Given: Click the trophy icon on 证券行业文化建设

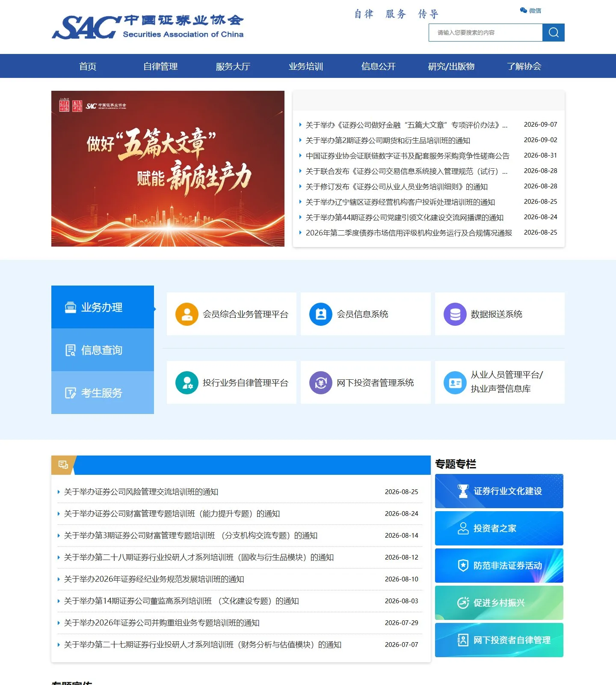Looking at the screenshot, I should (463, 491).
